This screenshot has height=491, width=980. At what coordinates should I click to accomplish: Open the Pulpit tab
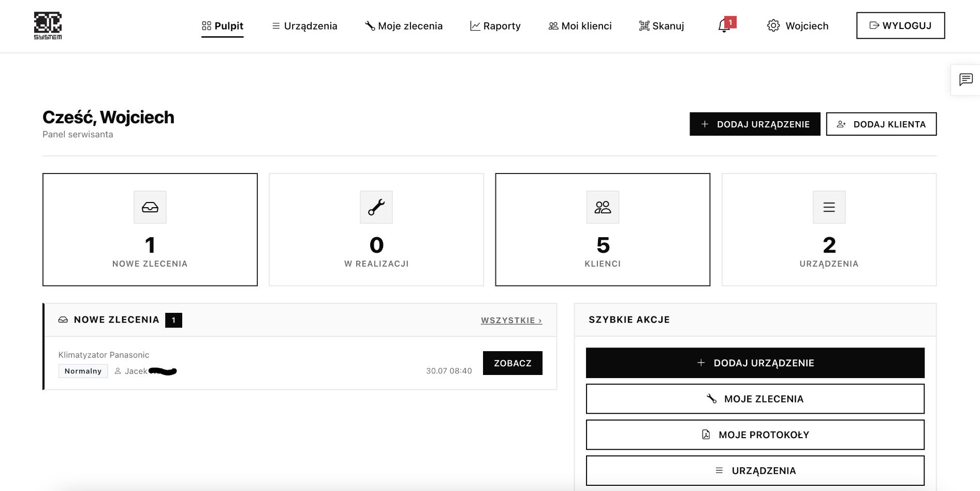[223, 26]
